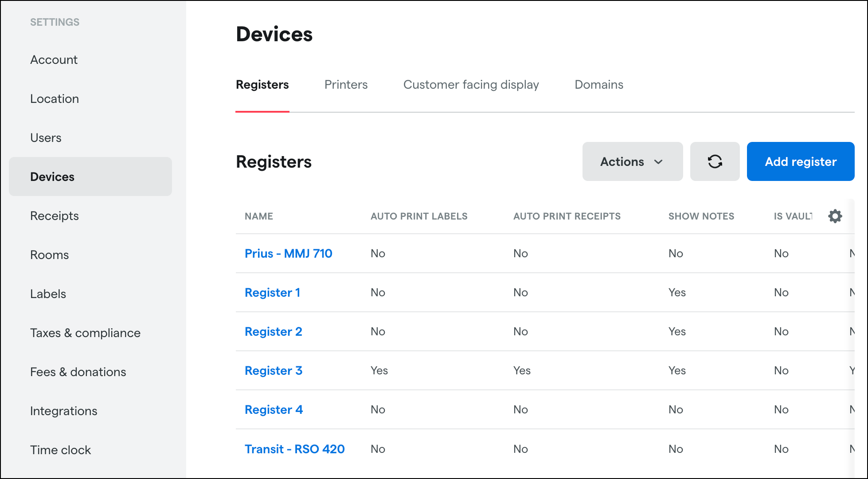Open the Prius - MMJ 710 register
The height and width of the screenshot is (479, 868).
[288, 253]
